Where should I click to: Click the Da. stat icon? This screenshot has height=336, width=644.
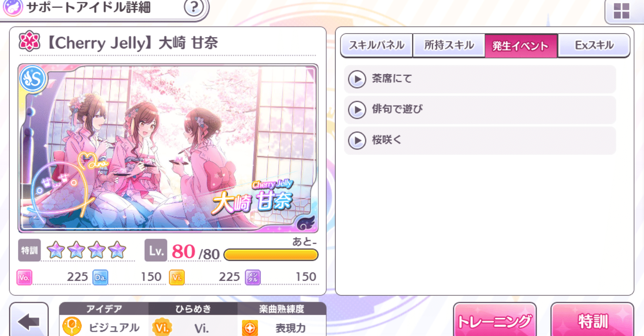click(x=100, y=277)
